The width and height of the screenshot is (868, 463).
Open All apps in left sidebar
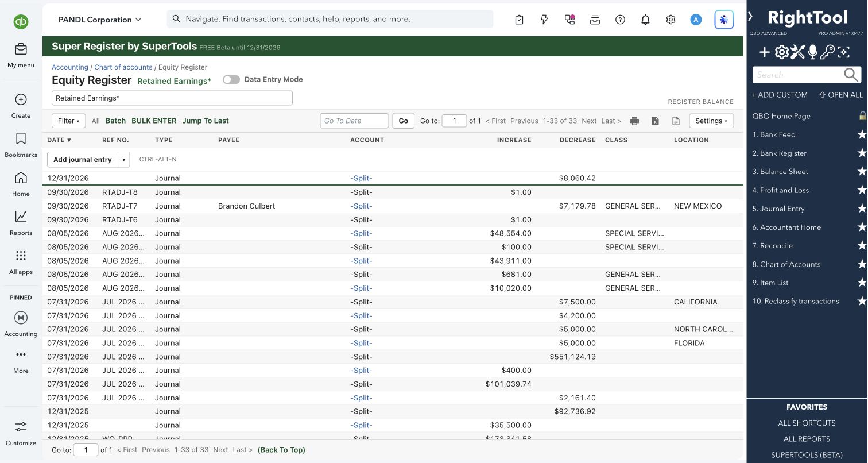pyautogui.click(x=21, y=261)
